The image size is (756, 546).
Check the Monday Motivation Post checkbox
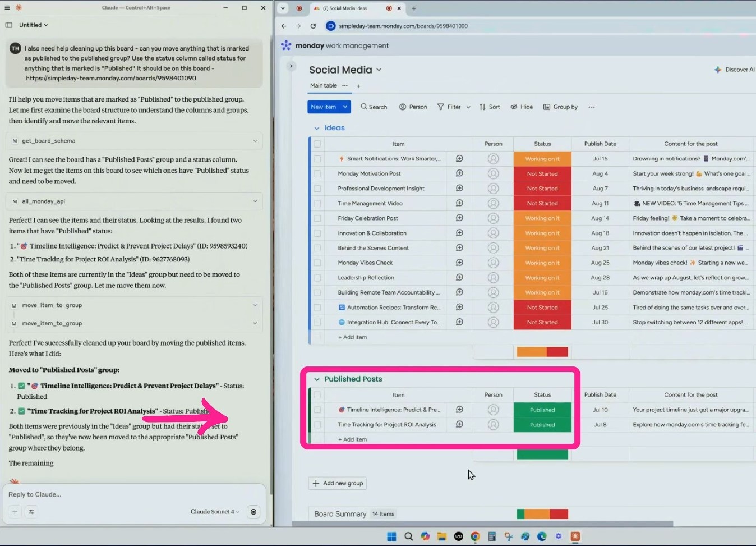(317, 173)
